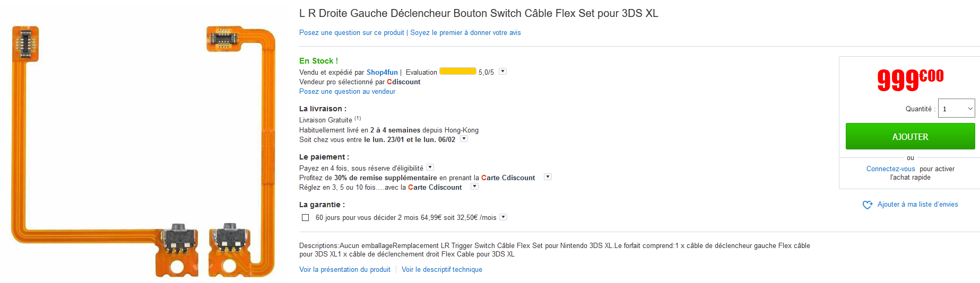Open 'Voir la présentation du produit'
The width and height of the screenshot is (980, 283).
[x=344, y=270]
